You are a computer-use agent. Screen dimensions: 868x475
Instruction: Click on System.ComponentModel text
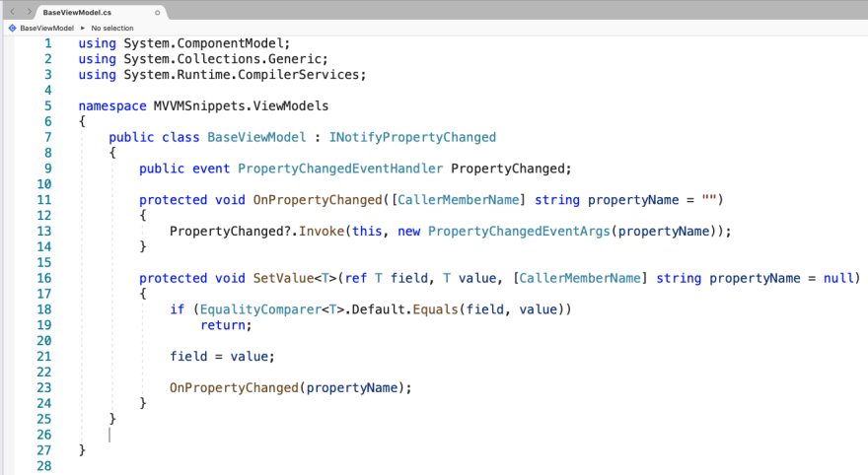[203, 43]
